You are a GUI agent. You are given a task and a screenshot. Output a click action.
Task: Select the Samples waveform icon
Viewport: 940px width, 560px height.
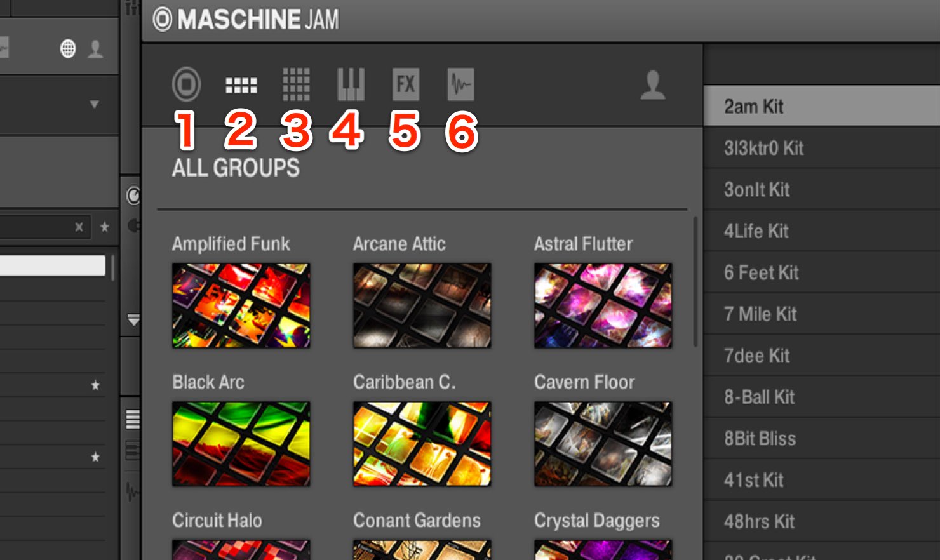click(x=460, y=84)
